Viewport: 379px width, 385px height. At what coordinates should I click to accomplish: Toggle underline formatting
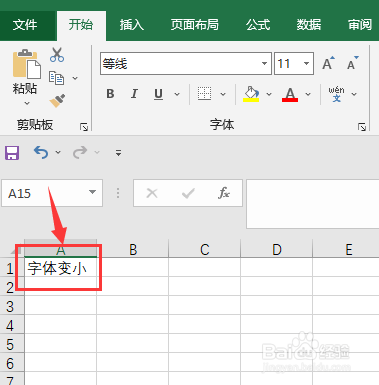point(158,94)
